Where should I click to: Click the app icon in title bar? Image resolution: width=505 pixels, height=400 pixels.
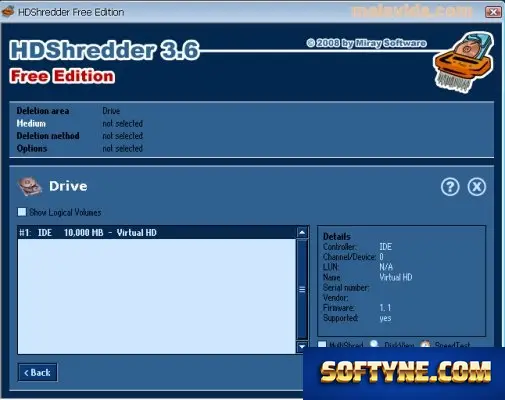pyautogui.click(x=8, y=11)
